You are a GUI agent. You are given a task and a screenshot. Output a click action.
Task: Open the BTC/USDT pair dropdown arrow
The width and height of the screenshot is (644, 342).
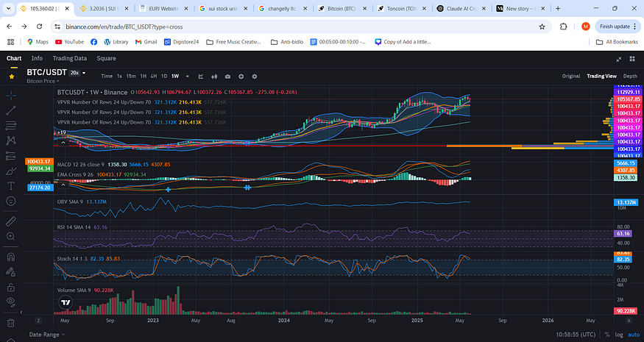[x=84, y=73]
